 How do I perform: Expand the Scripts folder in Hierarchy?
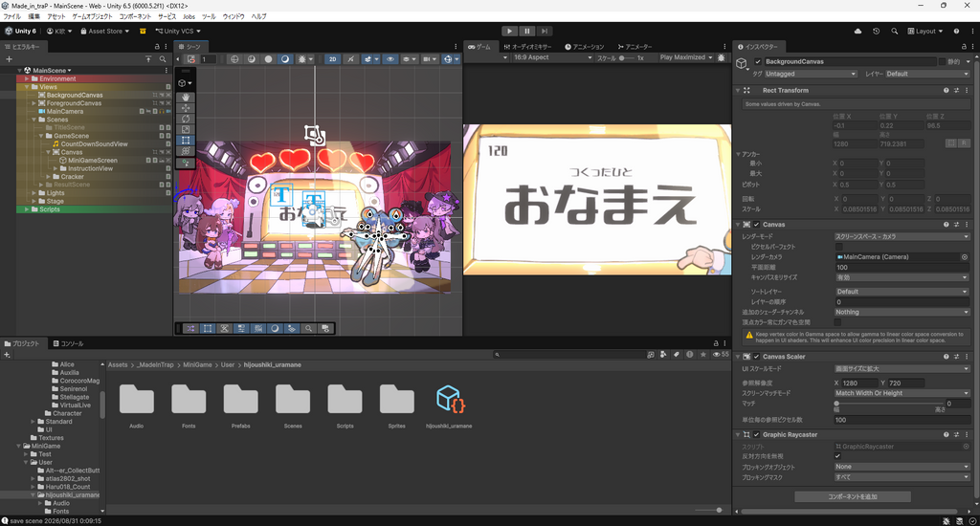(x=26, y=209)
